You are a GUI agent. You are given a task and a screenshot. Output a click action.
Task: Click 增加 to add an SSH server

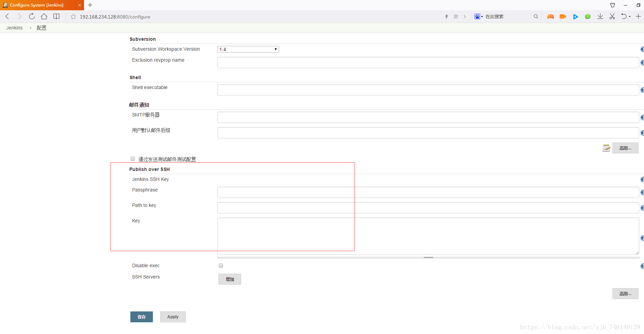tap(230, 279)
